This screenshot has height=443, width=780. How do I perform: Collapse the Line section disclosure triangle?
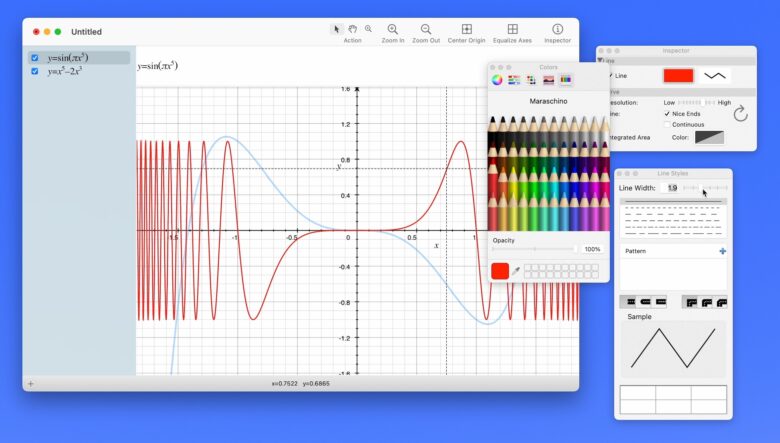600,61
